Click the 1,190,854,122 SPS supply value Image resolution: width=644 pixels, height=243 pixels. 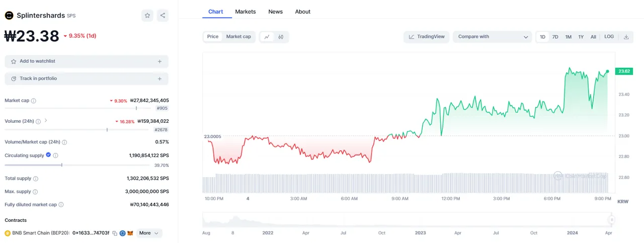pyautogui.click(x=149, y=155)
